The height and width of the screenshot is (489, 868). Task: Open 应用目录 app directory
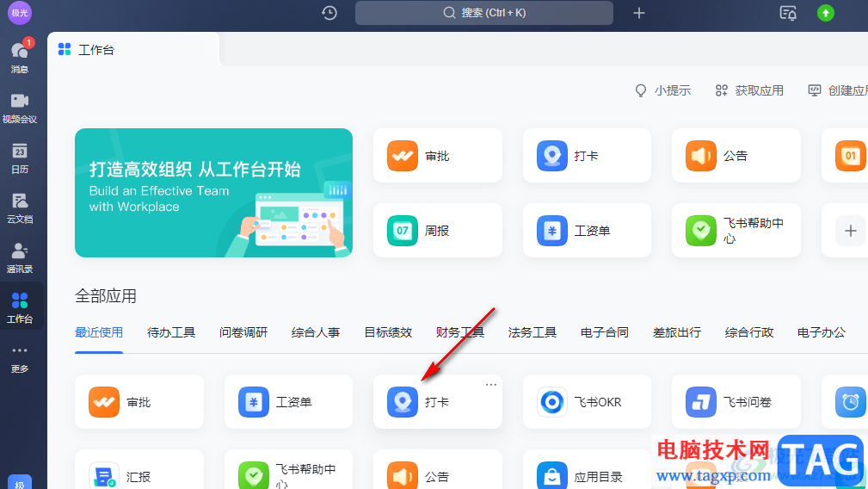(587, 469)
